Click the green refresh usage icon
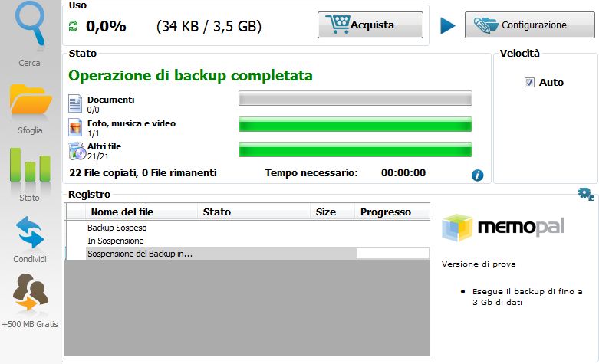599x364 pixels. [x=74, y=27]
